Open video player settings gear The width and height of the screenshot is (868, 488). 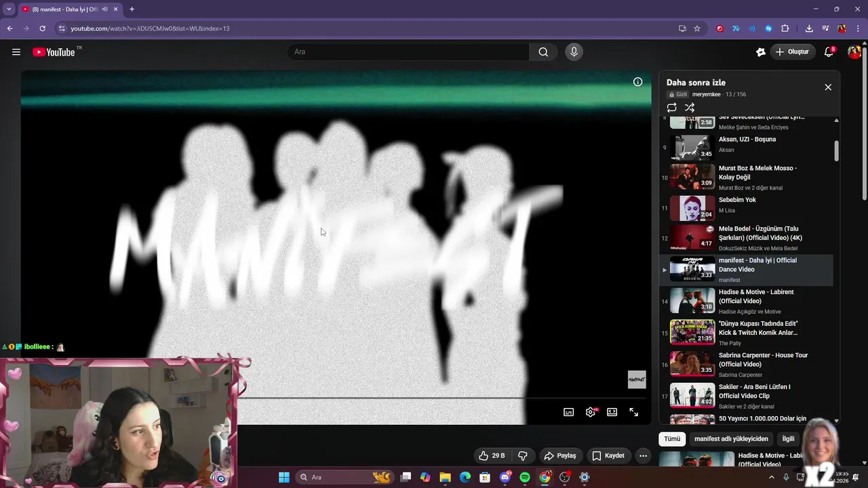591,412
